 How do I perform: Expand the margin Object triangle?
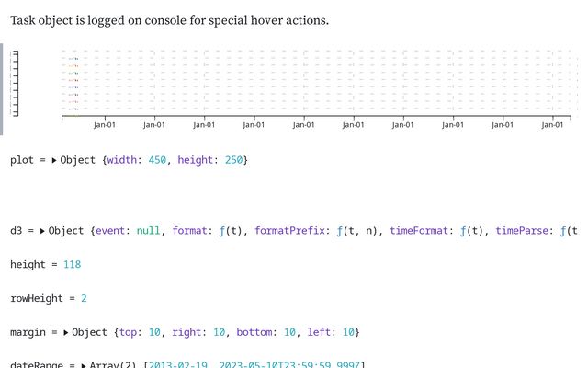[66, 331]
